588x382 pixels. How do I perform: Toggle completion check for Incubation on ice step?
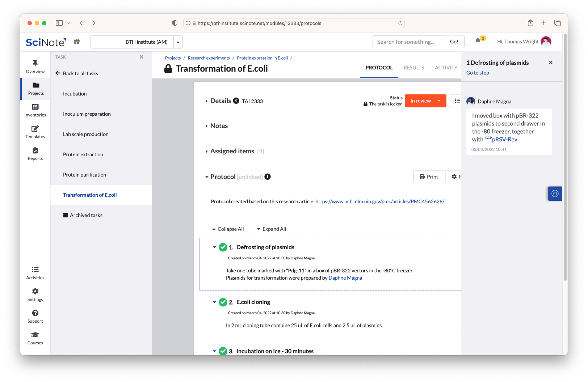tap(223, 351)
